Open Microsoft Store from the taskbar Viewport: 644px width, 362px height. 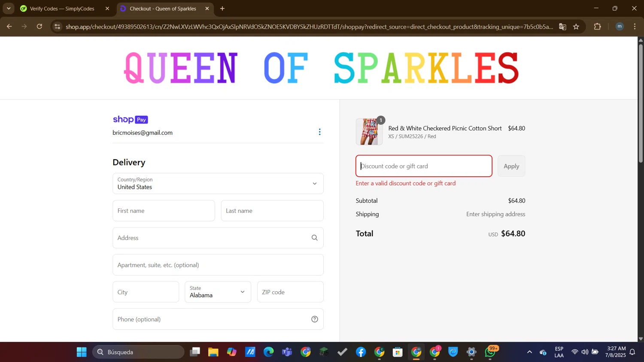398,352
